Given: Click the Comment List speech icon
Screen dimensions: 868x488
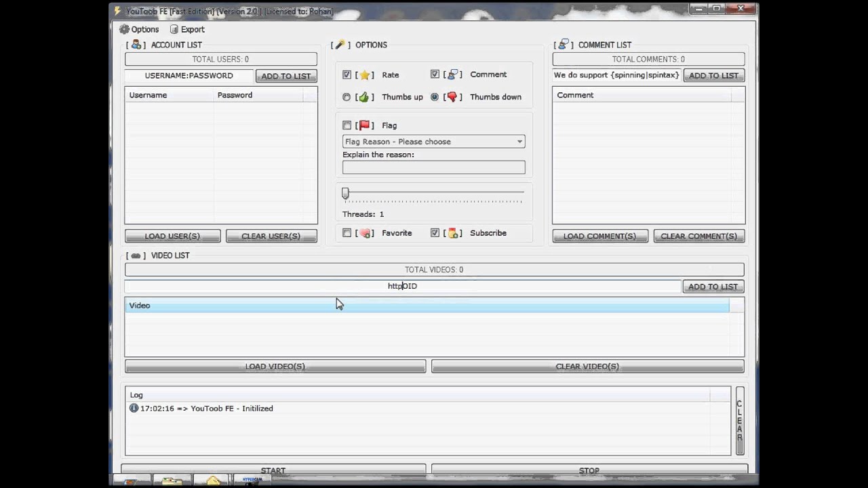Looking at the screenshot, I should point(564,45).
